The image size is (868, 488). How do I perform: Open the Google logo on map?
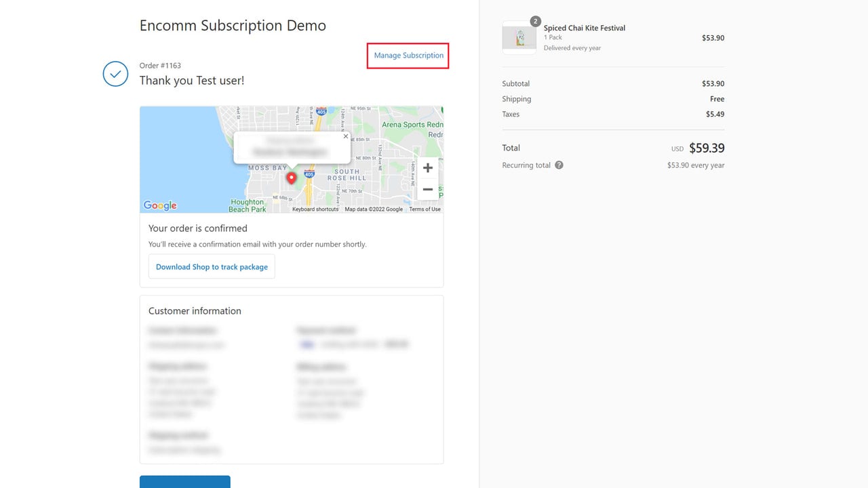pos(160,205)
